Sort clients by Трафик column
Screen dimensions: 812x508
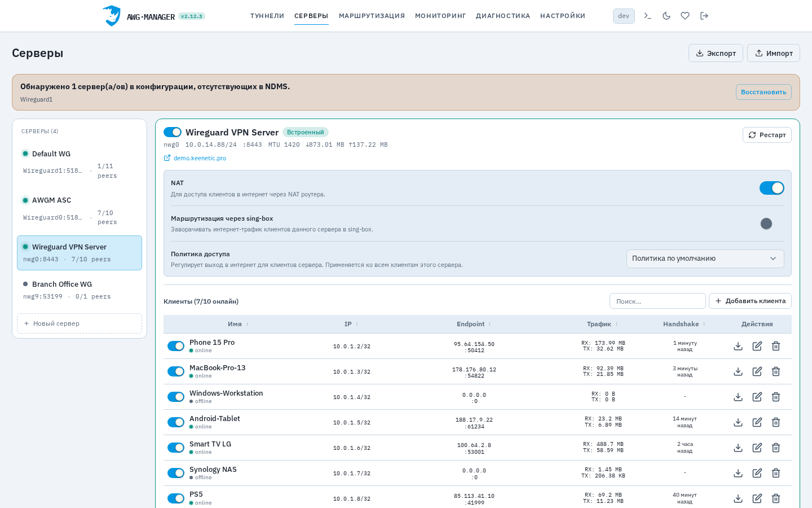click(602, 324)
